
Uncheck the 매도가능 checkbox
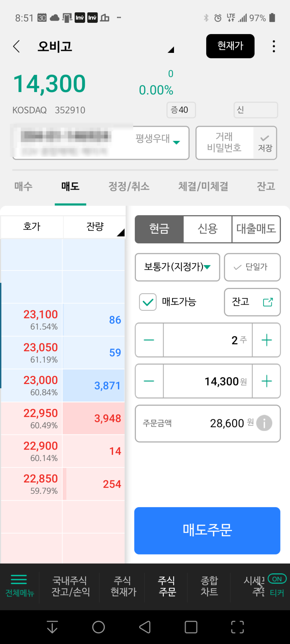tap(147, 302)
